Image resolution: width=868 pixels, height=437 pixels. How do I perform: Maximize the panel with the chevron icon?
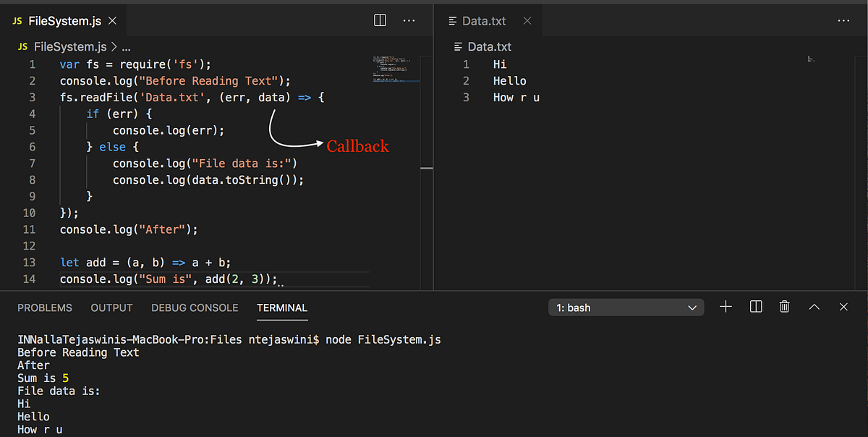[813, 307]
